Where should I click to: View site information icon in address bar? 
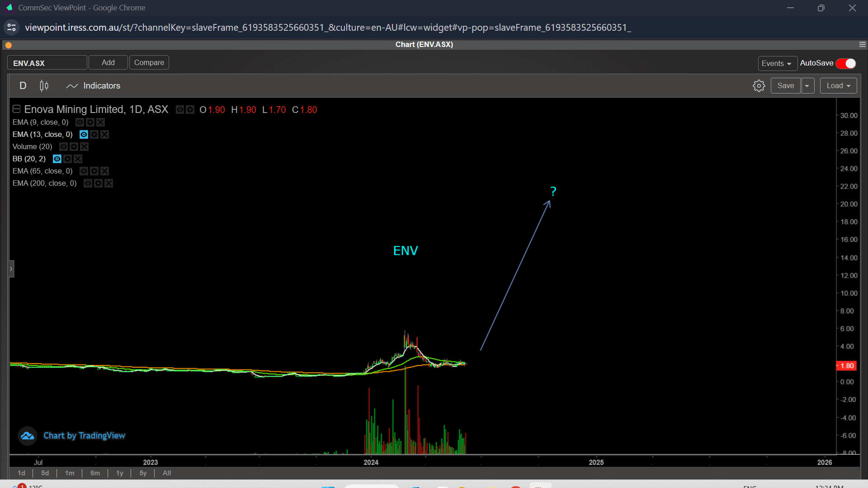(x=12, y=28)
